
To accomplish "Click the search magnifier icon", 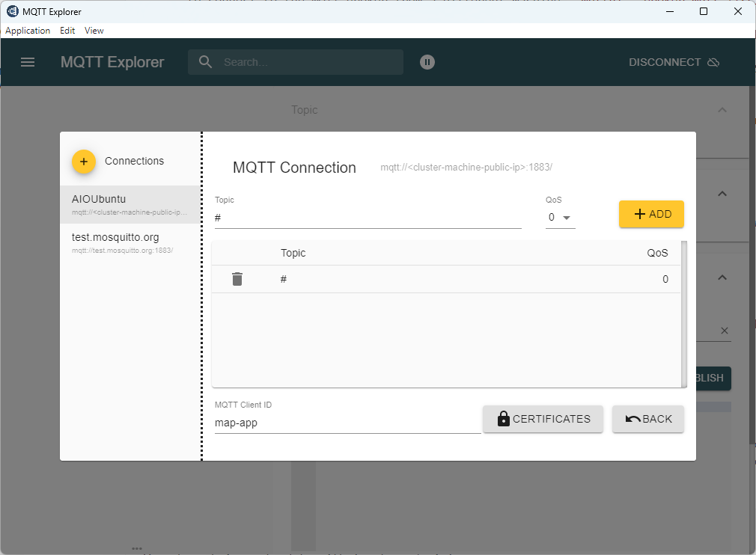I will coord(205,62).
